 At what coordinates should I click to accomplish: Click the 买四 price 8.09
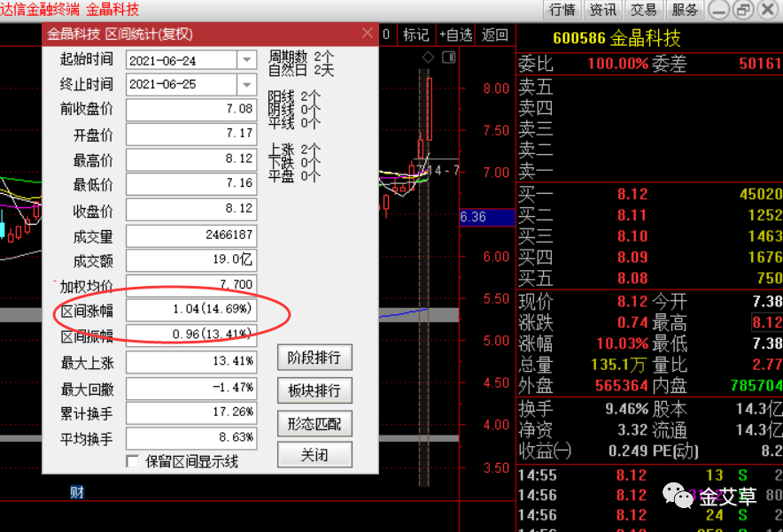632,257
